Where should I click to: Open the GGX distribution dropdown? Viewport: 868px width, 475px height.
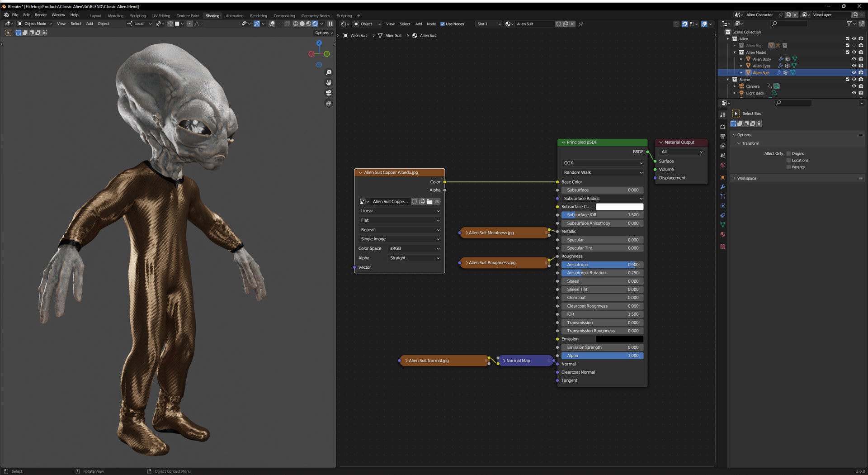(603, 163)
